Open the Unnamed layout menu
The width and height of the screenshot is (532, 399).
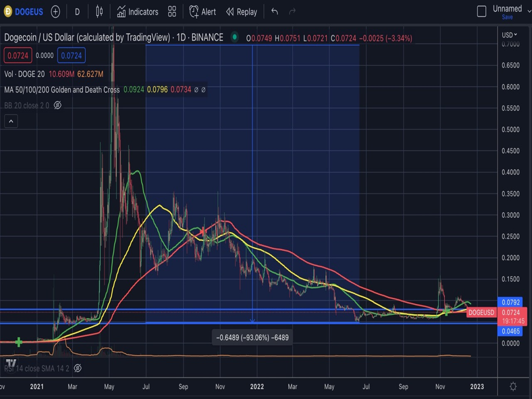(507, 8)
